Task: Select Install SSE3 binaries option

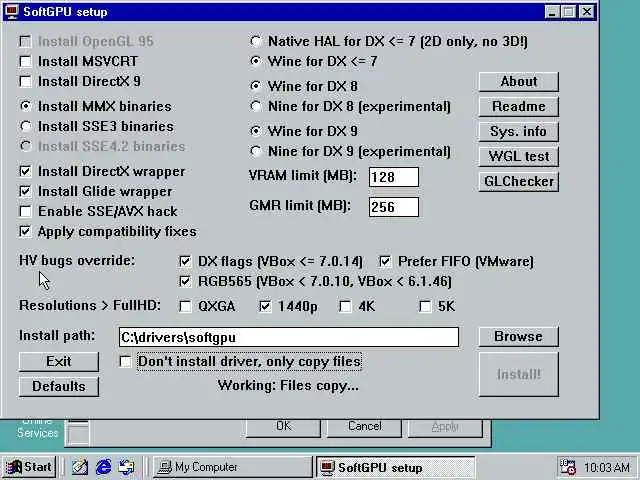Action: click(x=25, y=127)
